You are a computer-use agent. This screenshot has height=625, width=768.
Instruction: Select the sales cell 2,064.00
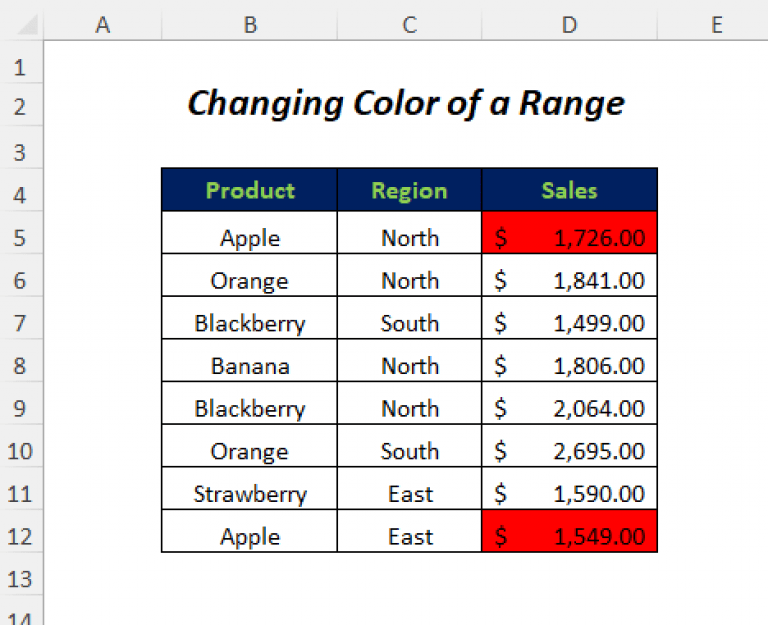click(569, 403)
